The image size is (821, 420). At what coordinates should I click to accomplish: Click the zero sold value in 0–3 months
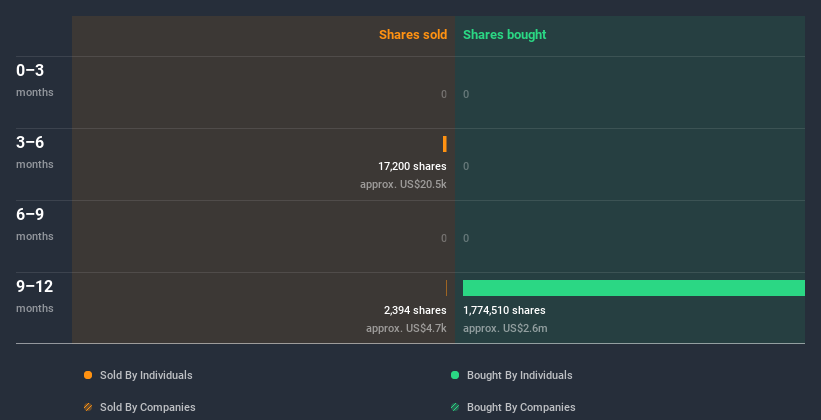444,94
